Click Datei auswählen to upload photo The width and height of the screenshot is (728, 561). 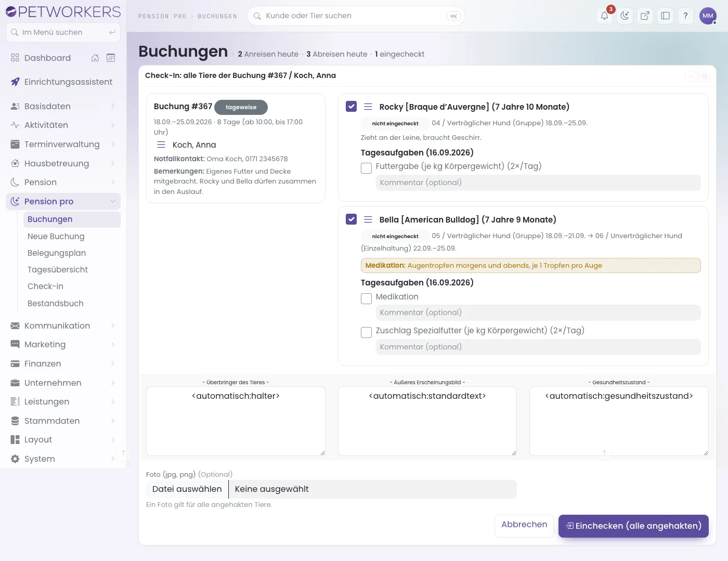[x=187, y=489]
